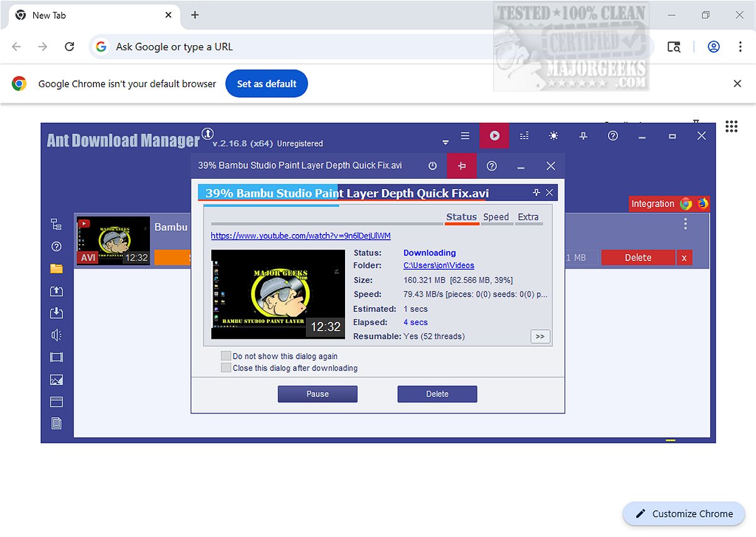Screen dimensions: 756x537
Task: Open the YouTube watch URL link
Action: [x=301, y=236]
